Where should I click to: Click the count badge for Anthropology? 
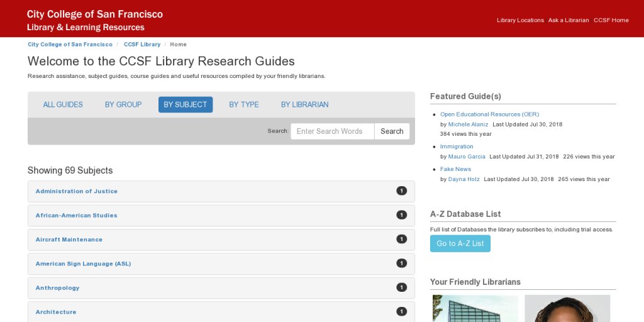tap(402, 287)
